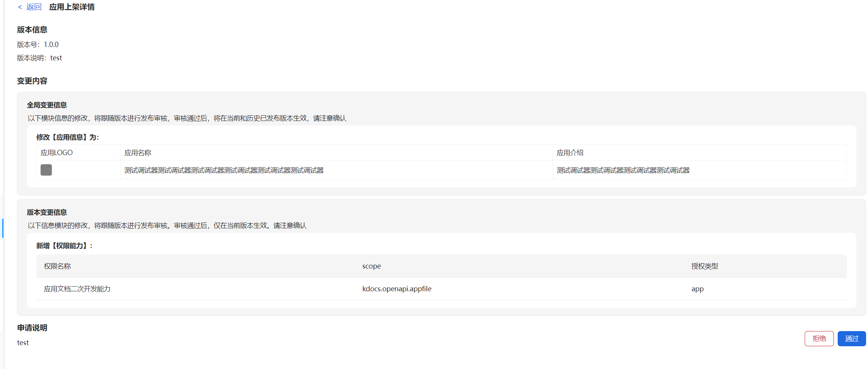The image size is (868, 369).
Task: Click the 应用介绍 column header
Action: click(x=570, y=153)
